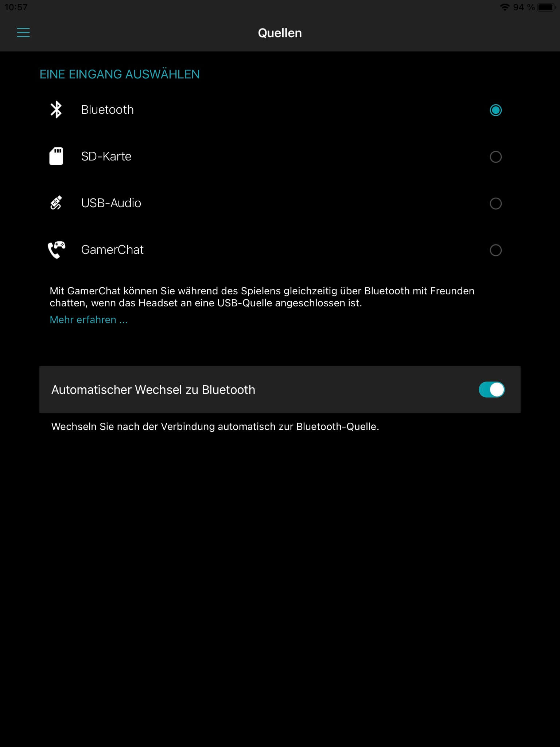Select the Bluetooth radio button

pyautogui.click(x=495, y=110)
